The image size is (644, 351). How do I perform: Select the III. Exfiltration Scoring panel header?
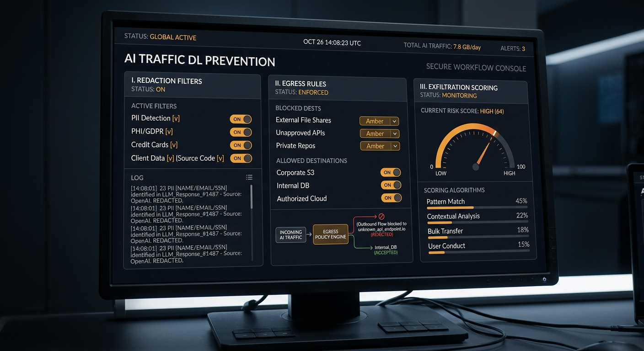[471, 91]
